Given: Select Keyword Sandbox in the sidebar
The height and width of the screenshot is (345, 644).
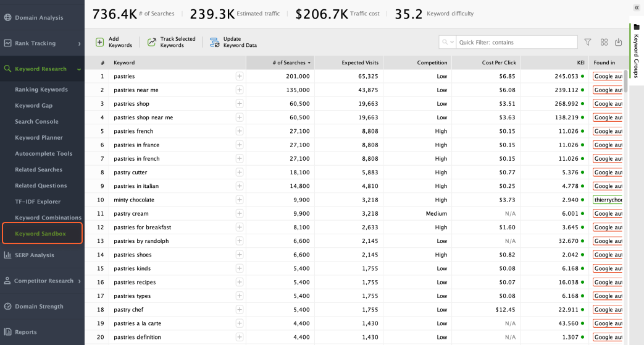Looking at the screenshot, I should [40, 234].
